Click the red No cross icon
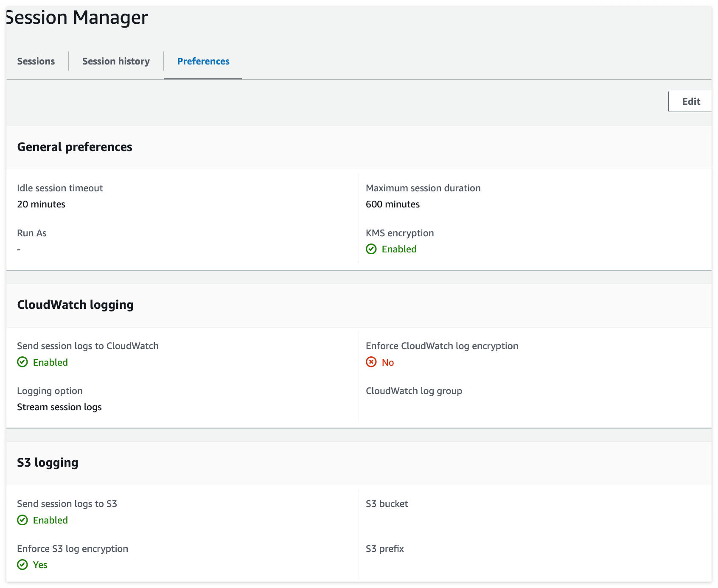This screenshot has width=718, height=588. tap(371, 362)
